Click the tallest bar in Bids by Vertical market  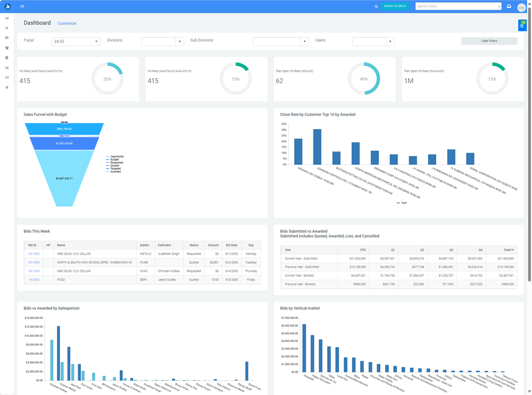tap(304, 348)
